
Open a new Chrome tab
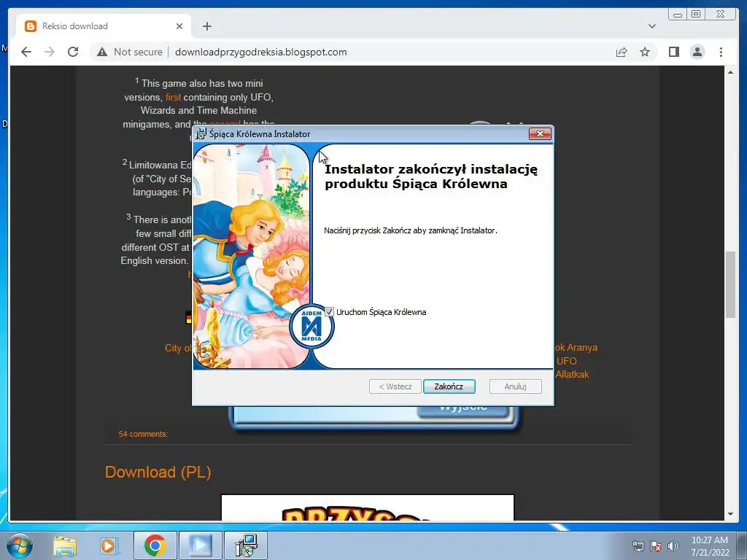[206, 26]
